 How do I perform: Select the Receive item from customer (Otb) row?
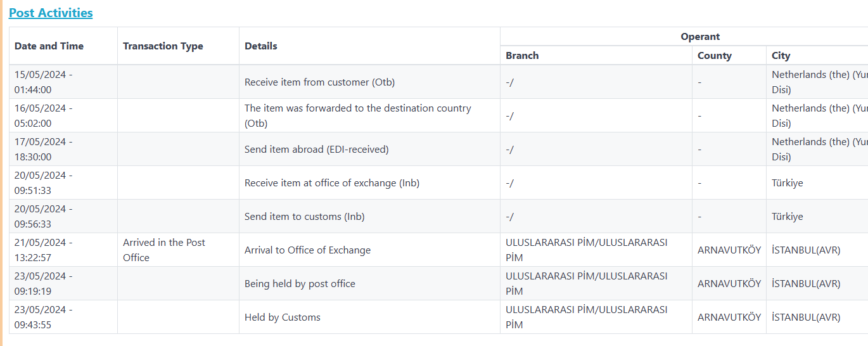pos(319,82)
